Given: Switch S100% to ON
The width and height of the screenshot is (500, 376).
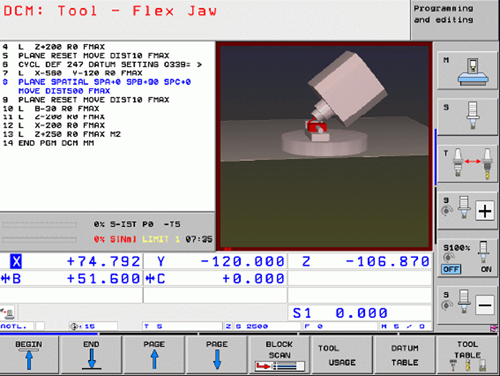Looking at the screenshot, I should pyautogui.click(x=486, y=269).
